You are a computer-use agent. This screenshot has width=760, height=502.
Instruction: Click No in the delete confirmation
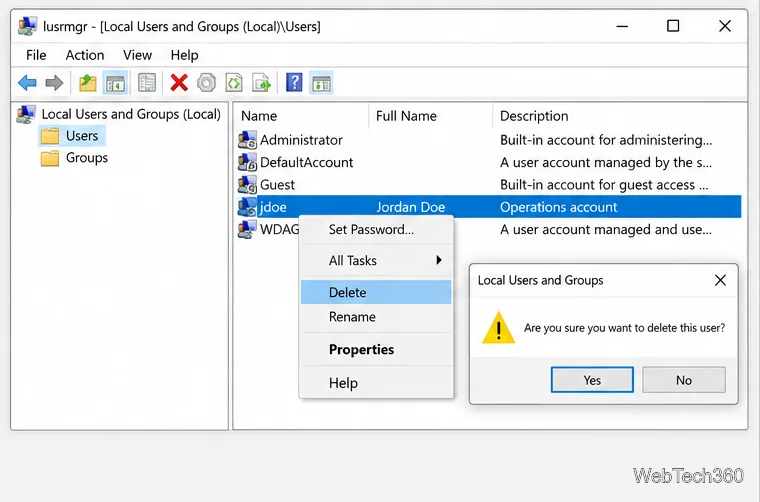(684, 380)
